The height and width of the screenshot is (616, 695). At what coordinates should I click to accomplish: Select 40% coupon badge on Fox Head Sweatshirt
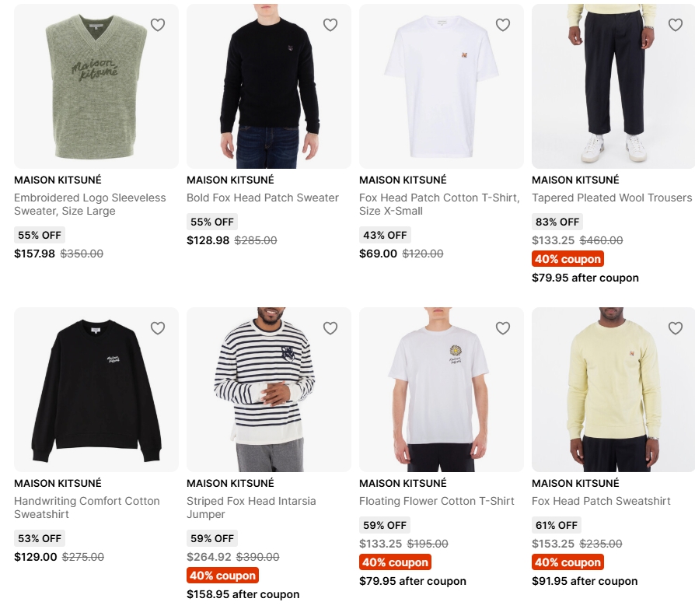568,562
